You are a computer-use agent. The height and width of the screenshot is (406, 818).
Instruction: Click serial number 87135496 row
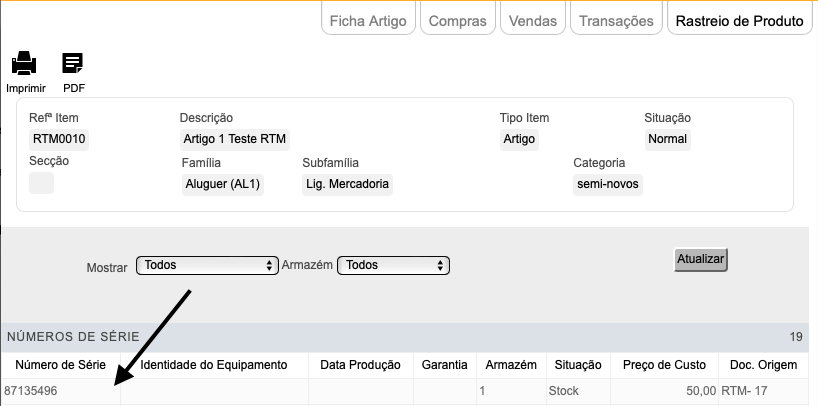click(x=405, y=391)
